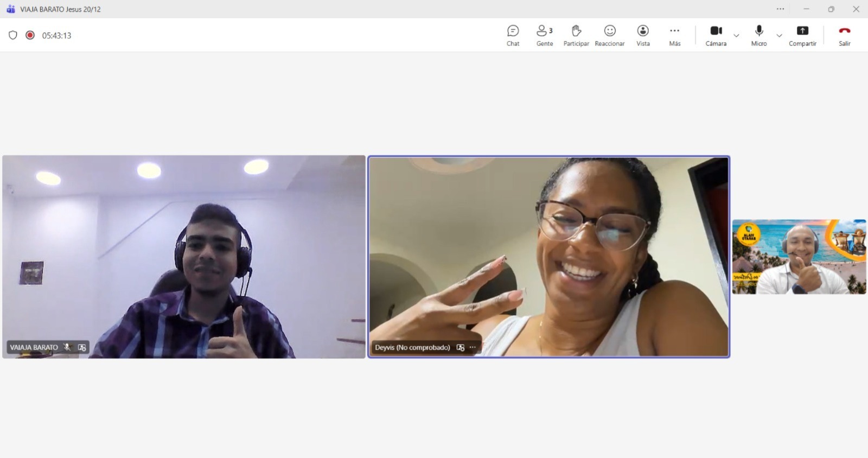Image resolution: width=868 pixels, height=458 pixels.
Task: Open the Más options menu
Action: (674, 35)
